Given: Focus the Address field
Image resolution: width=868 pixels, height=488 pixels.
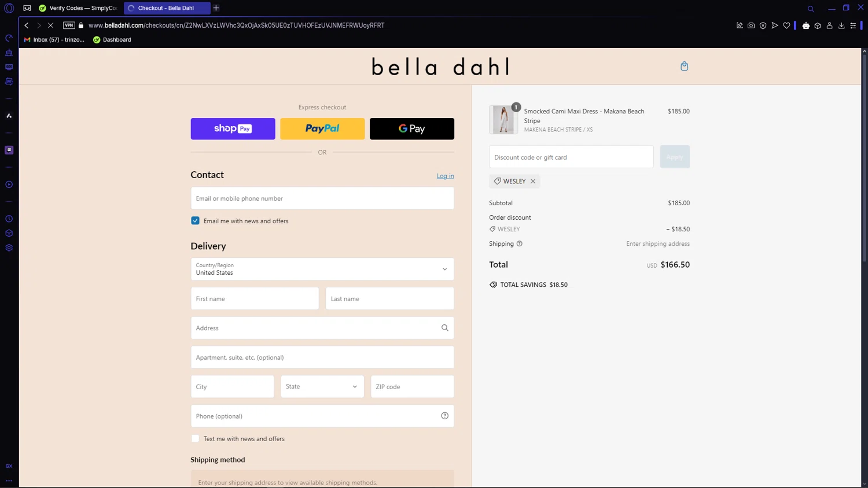Looking at the screenshot, I should coord(322,328).
